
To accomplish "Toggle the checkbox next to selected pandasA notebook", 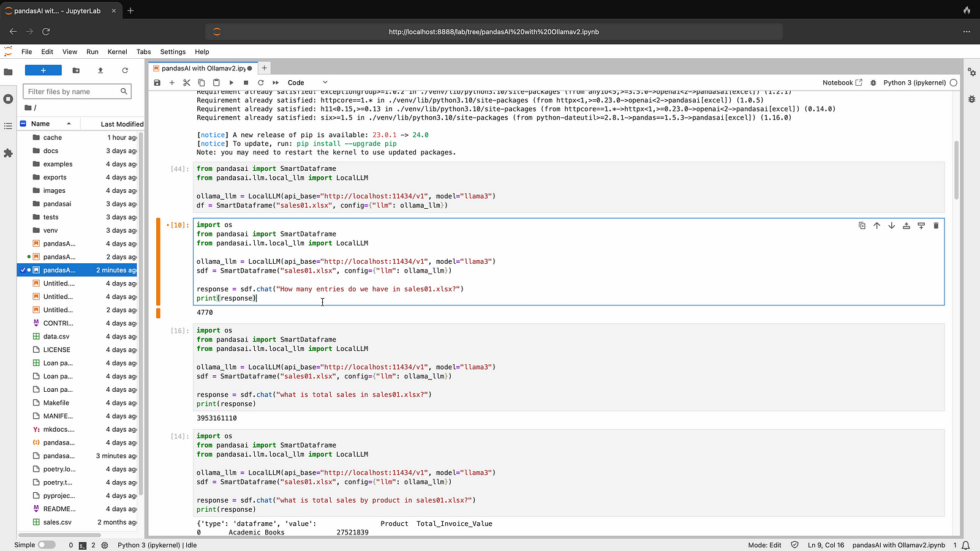I will point(23,270).
